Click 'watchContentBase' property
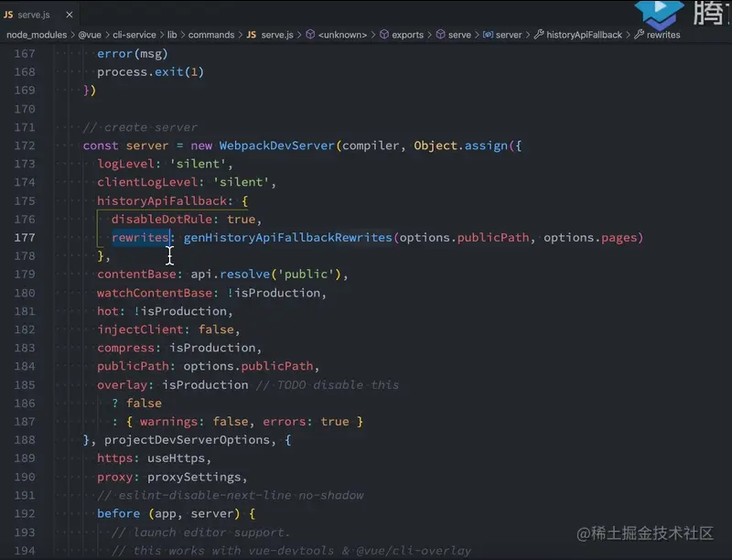 click(x=155, y=293)
